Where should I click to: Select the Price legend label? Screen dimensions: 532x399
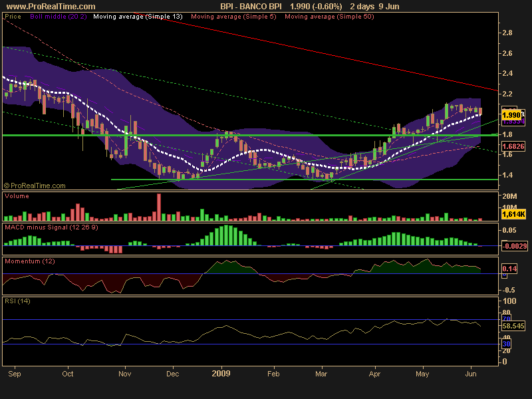[x=13, y=16]
